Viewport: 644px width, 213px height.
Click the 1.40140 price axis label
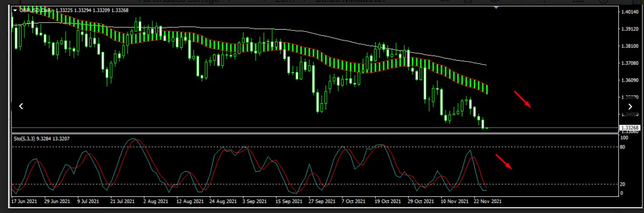(x=630, y=11)
